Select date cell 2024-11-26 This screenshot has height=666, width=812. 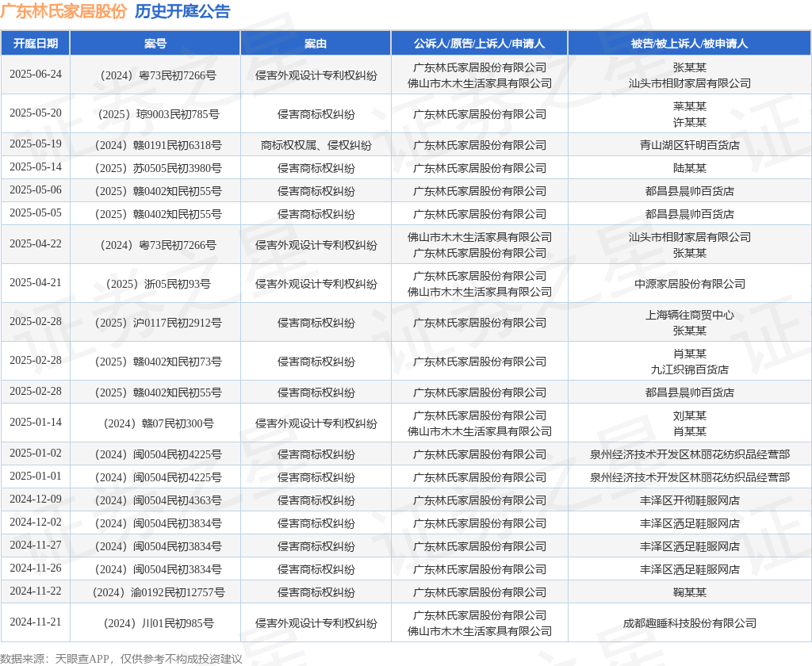(x=35, y=568)
